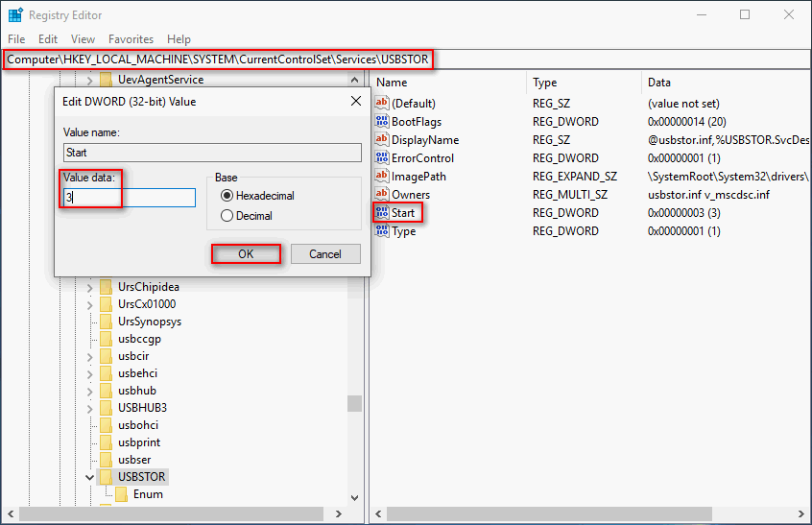
Task: Collapse the USBSTOR tree node
Action: (89, 477)
